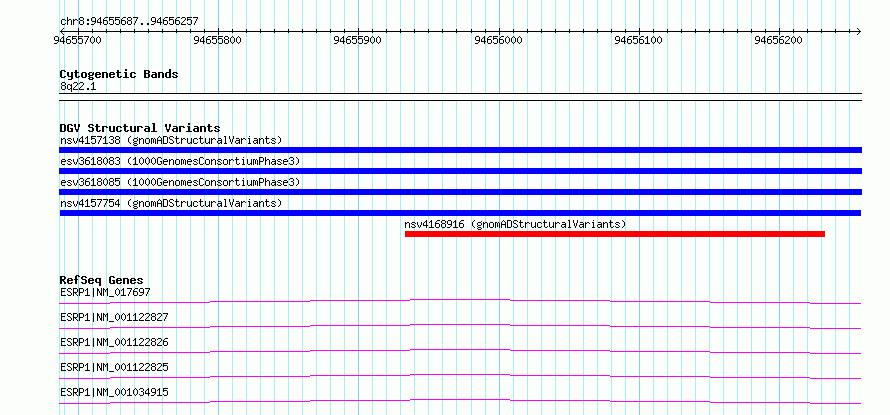The image size is (890, 415).
Task: Click the DGV Structural Variants track heading
Action: point(140,128)
